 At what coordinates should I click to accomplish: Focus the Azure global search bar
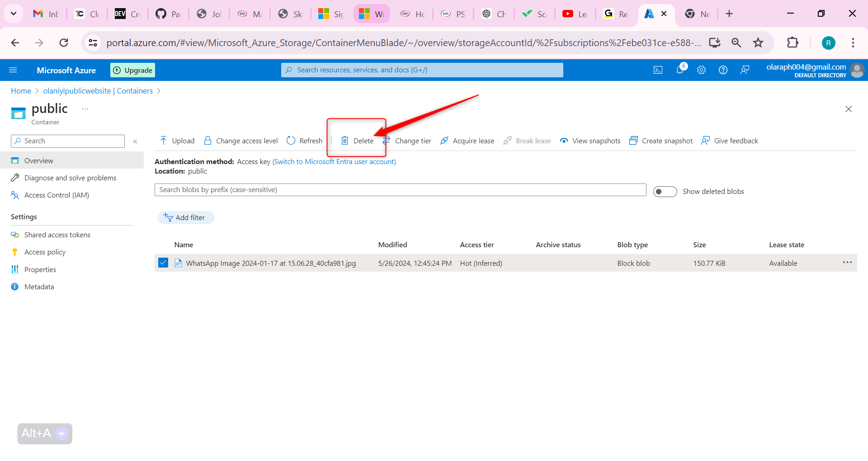click(422, 70)
